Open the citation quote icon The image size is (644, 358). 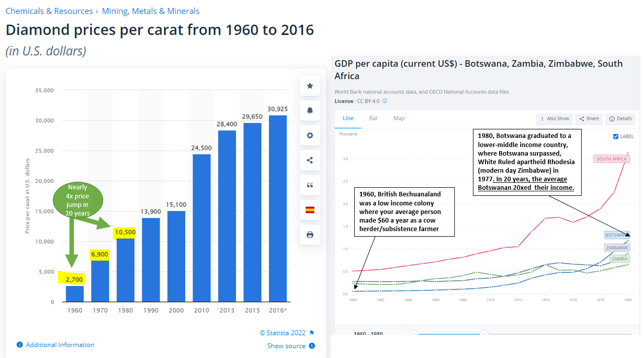click(x=309, y=185)
